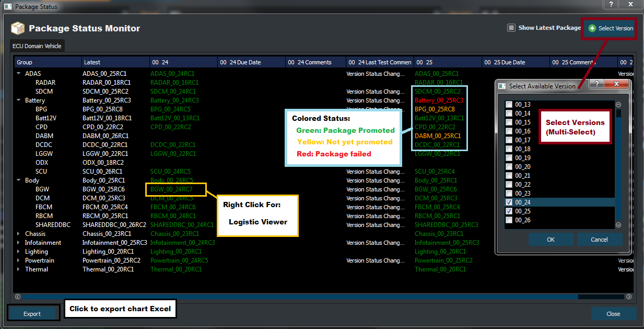Screen dimensions: 644x329
Task: Click the version list scroll up arrow
Action: click(x=618, y=105)
